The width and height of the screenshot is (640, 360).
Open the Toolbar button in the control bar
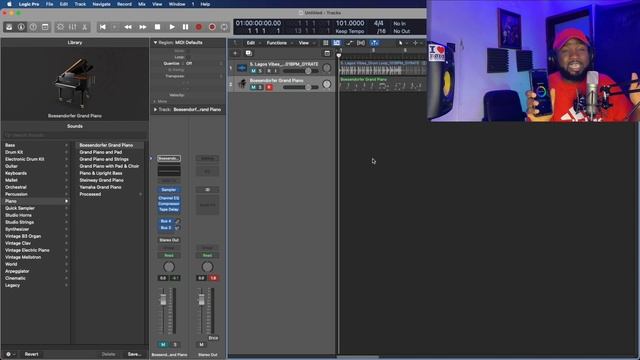45,27
